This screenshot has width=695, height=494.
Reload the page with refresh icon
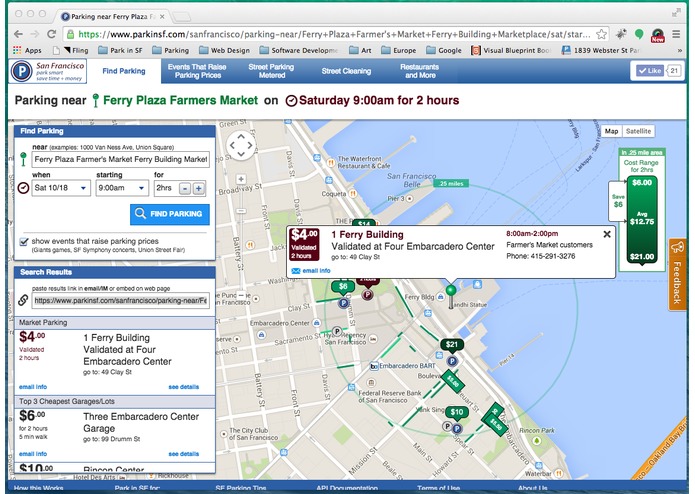tap(51, 34)
